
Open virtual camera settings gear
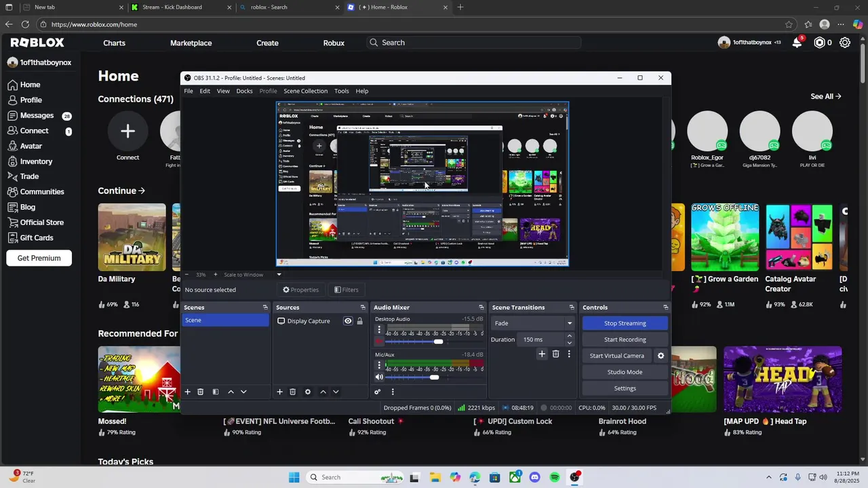point(661,356)
